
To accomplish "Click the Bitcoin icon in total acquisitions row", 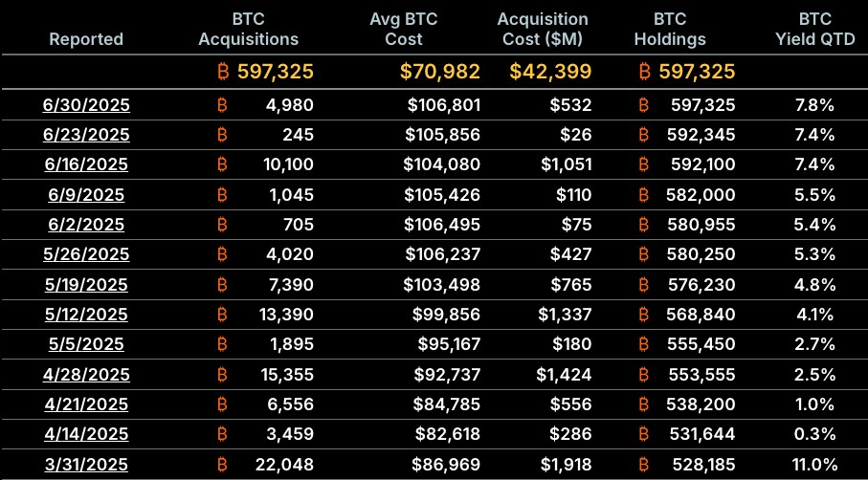I will tap(223, 72).
